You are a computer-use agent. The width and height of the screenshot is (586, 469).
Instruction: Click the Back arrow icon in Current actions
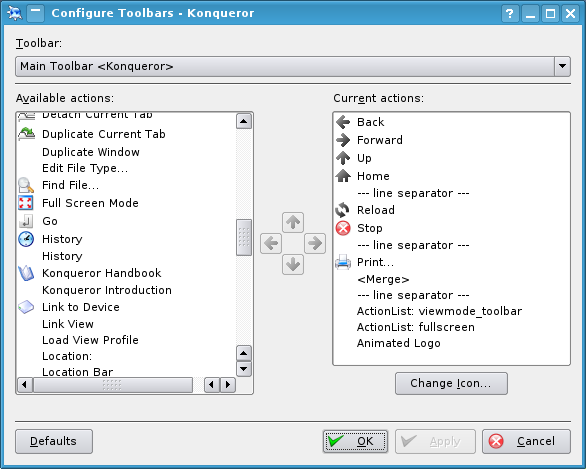pos(343,122)
